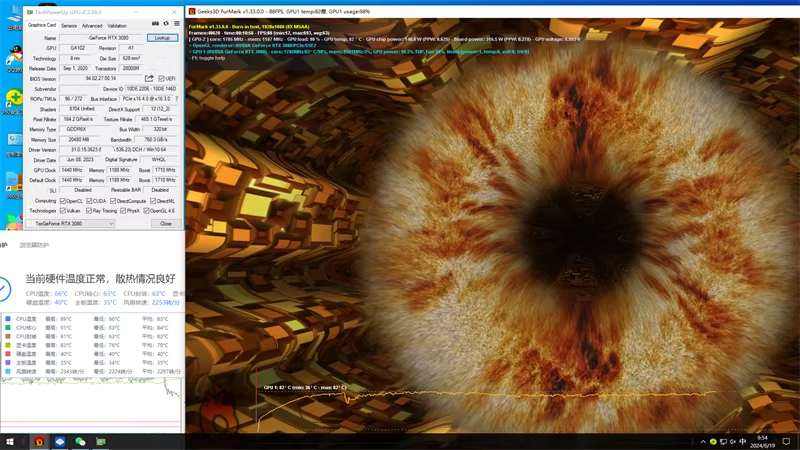Click the purple motherboard temperature legend swatch
Screen dimensions: 800x450
[x=8, y=362]
